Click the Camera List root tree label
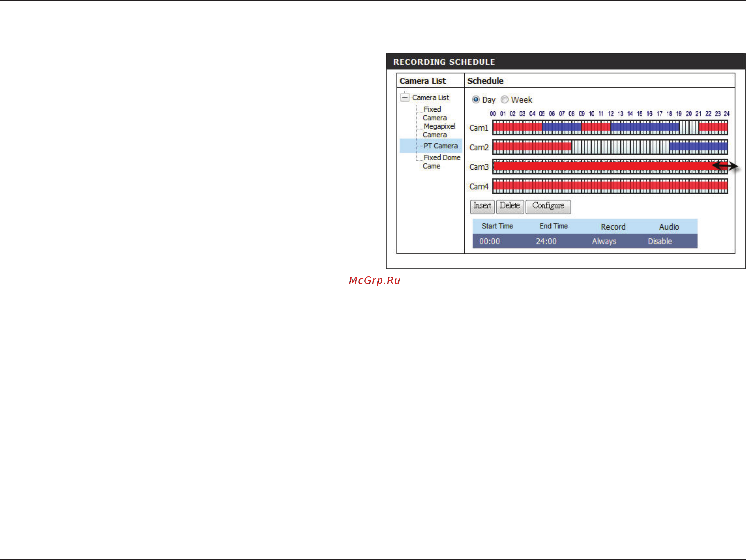This screenshot has width=746, height=560. (x=430, y=98)
